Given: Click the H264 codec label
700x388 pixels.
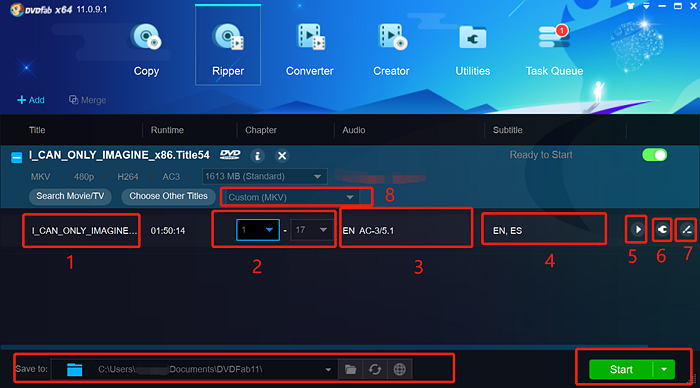Looking at the screenshot, I should 128,177.
